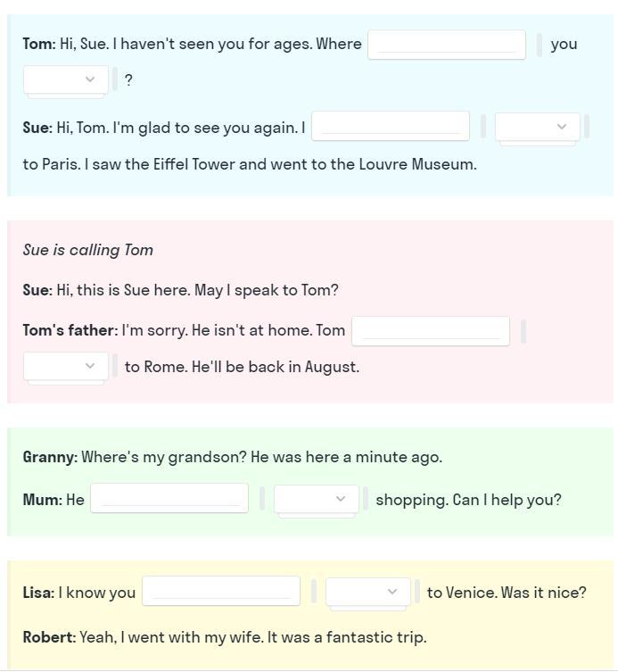
Task: Focus the input after "home. Tom"
Action: [x=431, y=331]
